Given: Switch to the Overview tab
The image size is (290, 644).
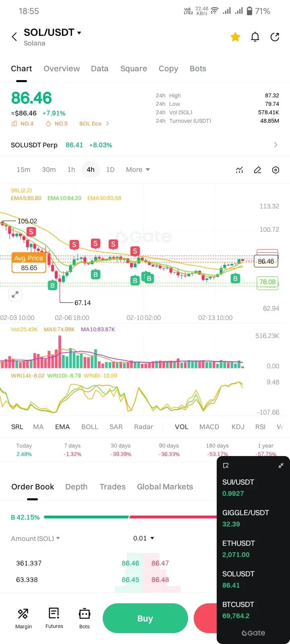Looking at the screenshot, I should click(x=62, y=68).
